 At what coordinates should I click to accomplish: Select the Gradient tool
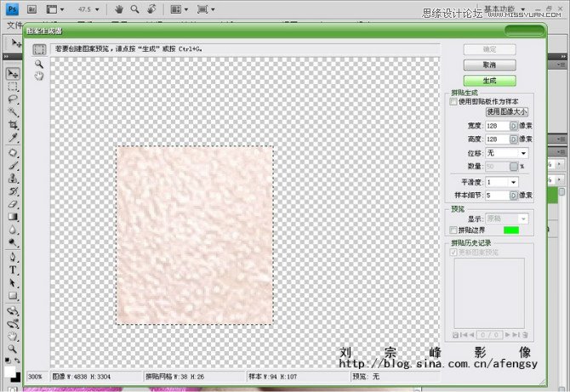coord(13,217)
